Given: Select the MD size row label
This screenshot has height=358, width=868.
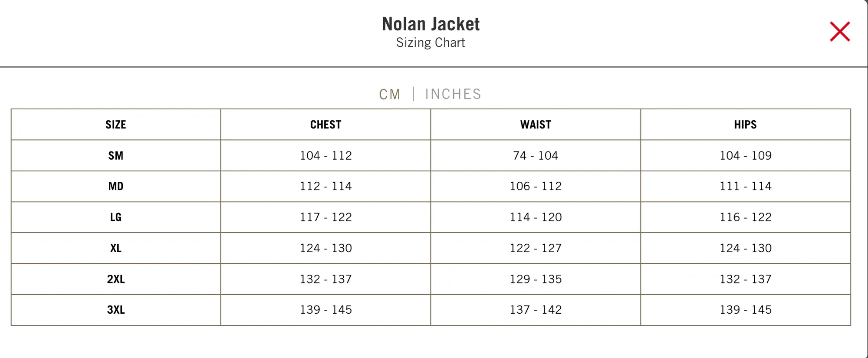Looking at the screenshot, I should point(116,187).
